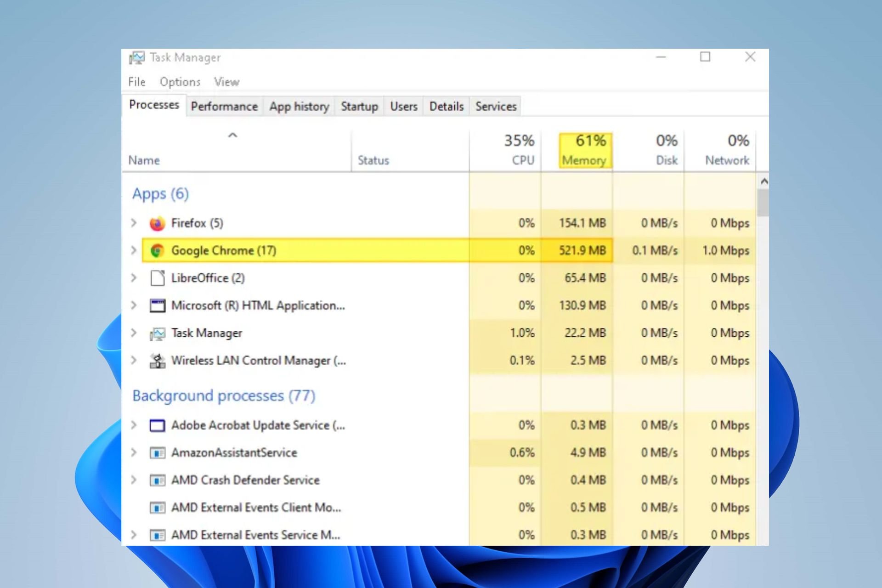Expand AMD External Events Service row

[134, 535]
